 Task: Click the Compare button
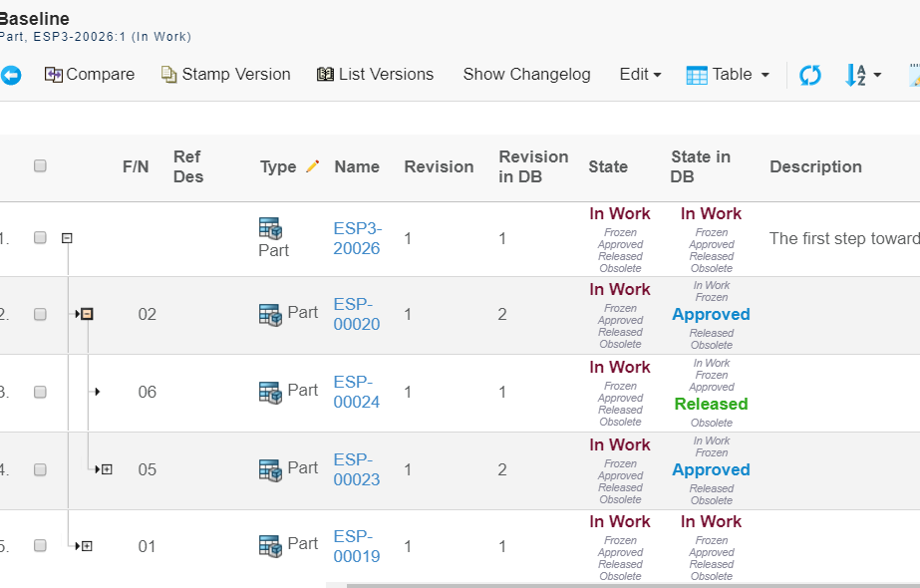90,75
